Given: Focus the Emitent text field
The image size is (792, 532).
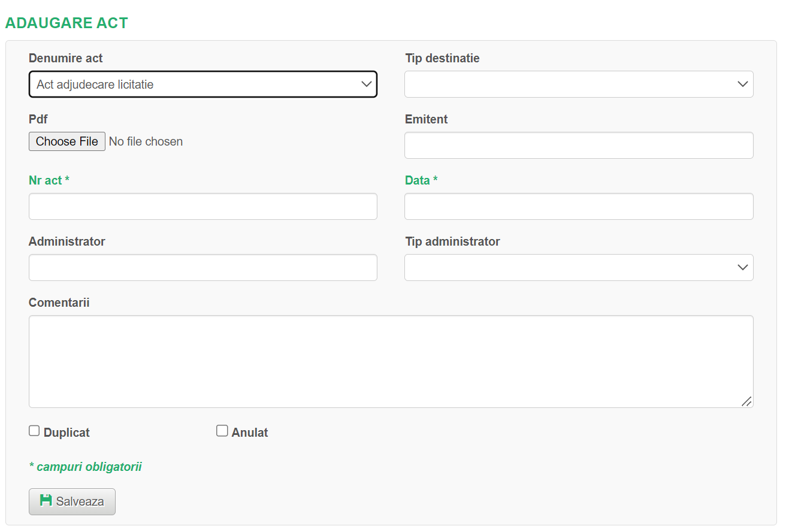Looking at the screenshot, I should [579, 146].
